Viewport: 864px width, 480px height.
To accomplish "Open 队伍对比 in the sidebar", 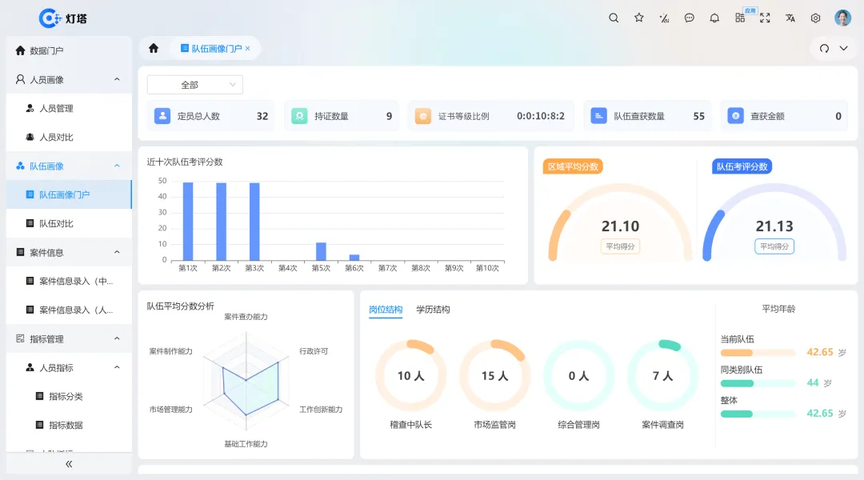I will (x=56, y=223).
